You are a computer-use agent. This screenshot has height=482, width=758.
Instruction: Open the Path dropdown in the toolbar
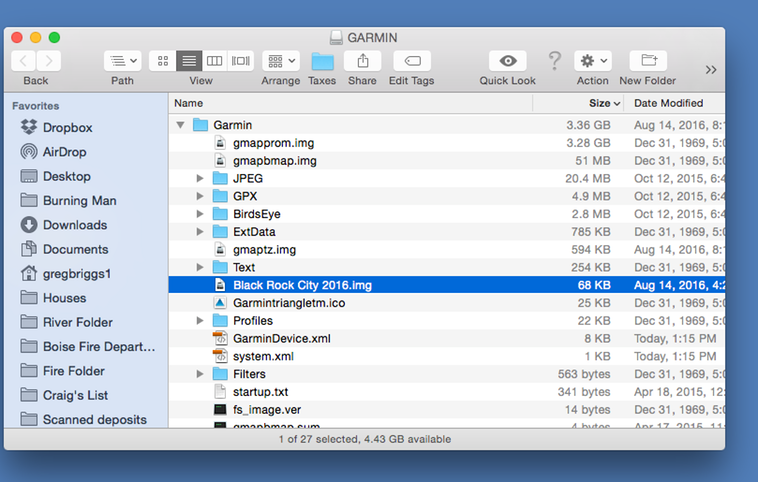click(x=123, y=61)
